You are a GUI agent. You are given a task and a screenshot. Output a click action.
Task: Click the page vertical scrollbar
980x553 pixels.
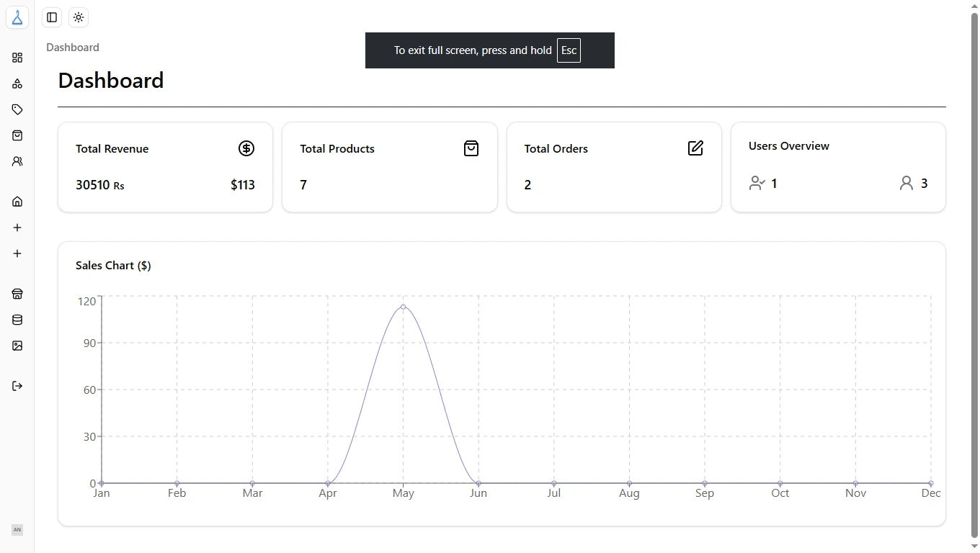[974, 274]
